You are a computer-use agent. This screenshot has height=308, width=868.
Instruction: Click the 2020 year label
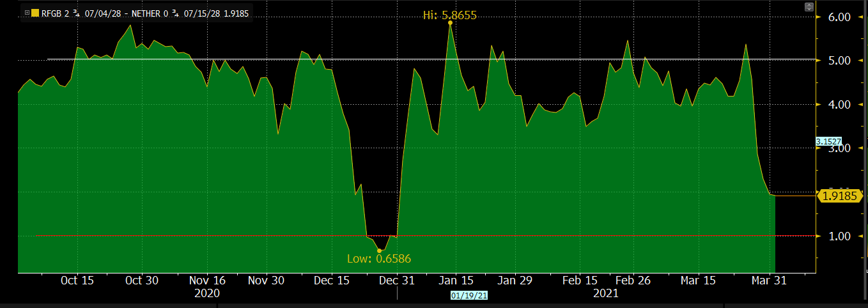[x=208, y=293]
